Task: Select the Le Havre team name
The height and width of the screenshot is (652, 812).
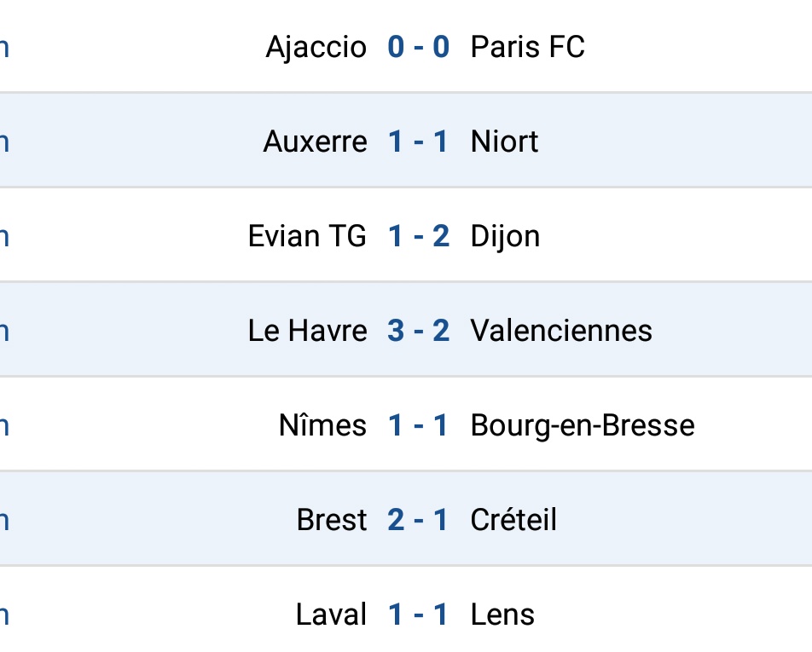Action: [308, 332]
